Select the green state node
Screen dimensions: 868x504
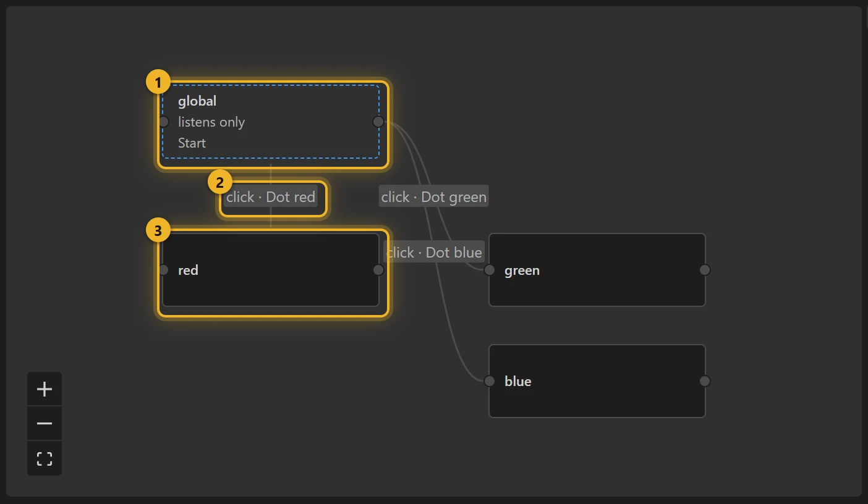tap(597, 270)
